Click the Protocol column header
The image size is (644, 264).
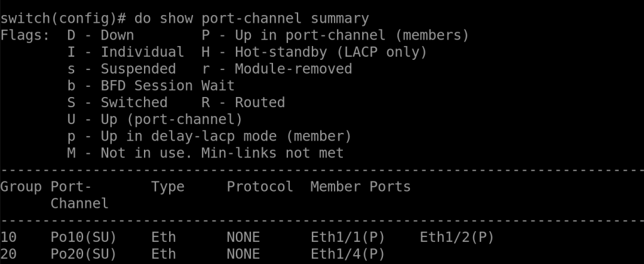click(x=260, y=187)
